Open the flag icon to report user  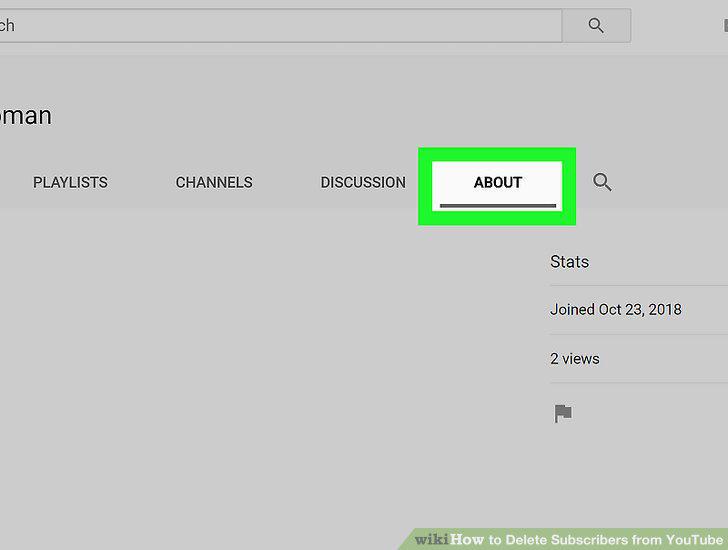[563, 413]
